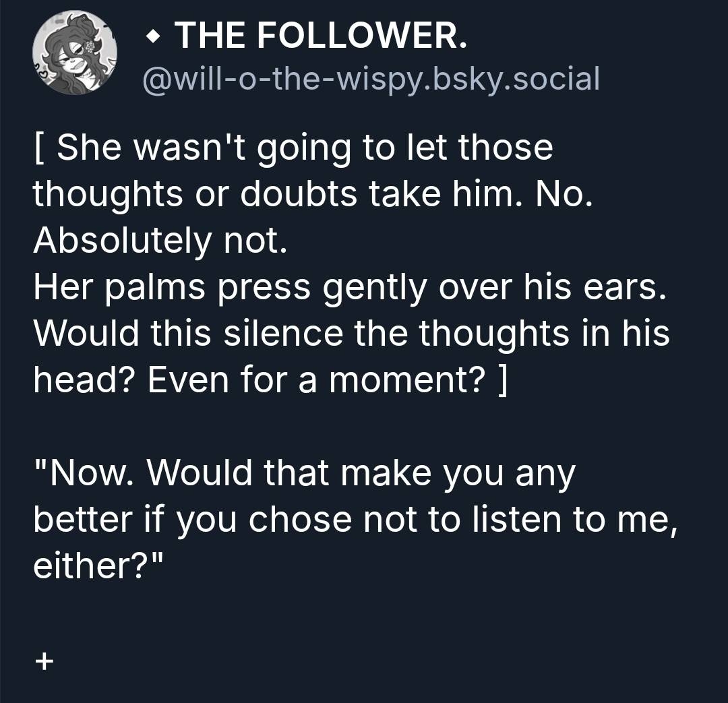
Task: Click the text 'She wasn't going to let those'
Action: [x=305, y=148]
